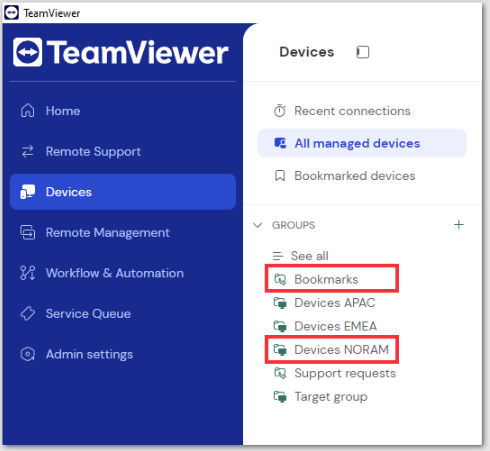Image resolution: width=490 pixels, height=451 pixels.
Task: Open the Service Queue
Action: pos(123,314)
